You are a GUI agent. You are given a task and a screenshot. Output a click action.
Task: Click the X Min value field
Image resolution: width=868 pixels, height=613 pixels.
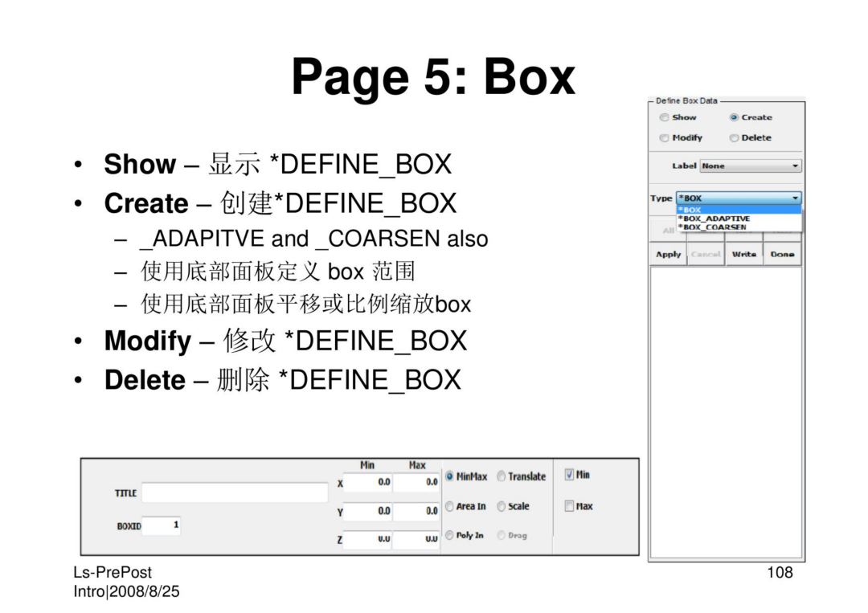tap(367, 482)
